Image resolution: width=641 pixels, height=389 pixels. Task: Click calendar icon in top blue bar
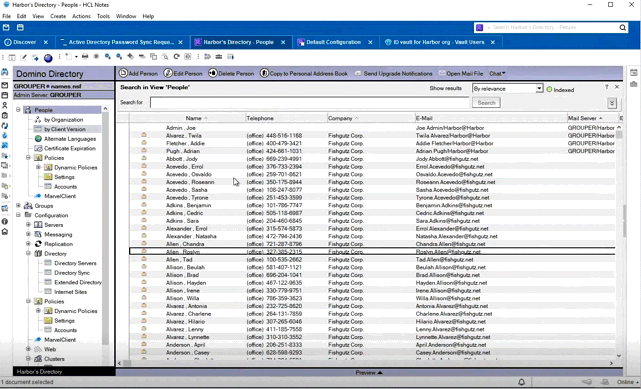tap(20, 27)
